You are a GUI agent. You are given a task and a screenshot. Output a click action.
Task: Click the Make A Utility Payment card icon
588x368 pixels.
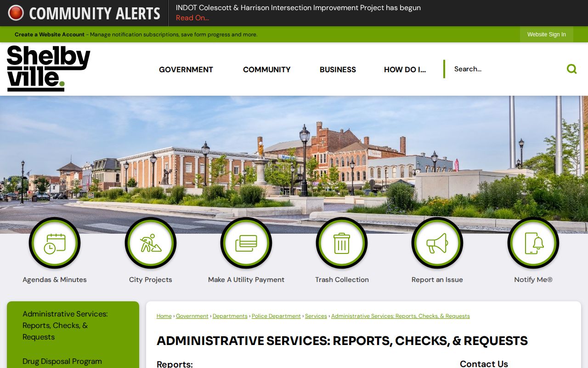(246, 243)
